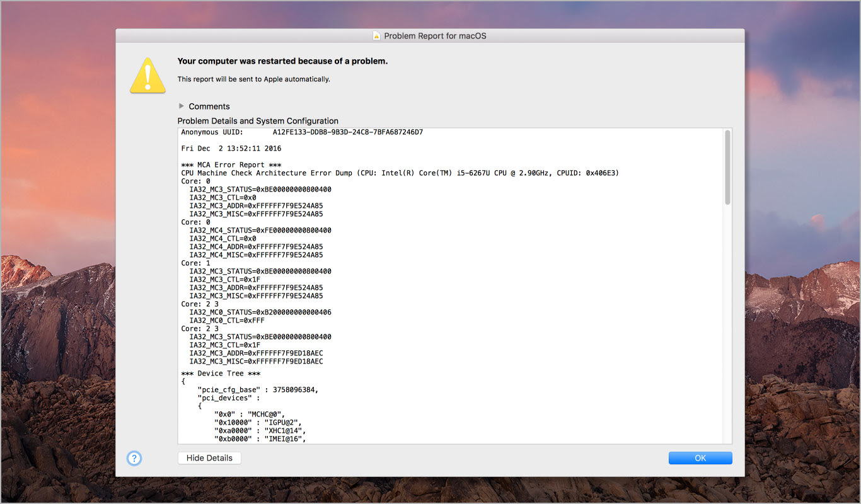The width and height of the screenshot is (861, 504).
Task: Click the report details scrollbar thumb
Action: click(x=727, y=167)
